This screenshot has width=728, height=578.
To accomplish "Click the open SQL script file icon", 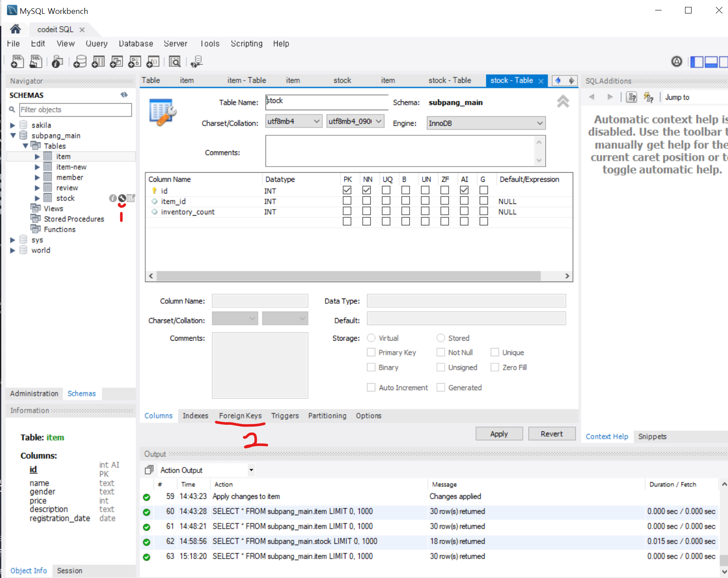I will [x=36, y=62].
